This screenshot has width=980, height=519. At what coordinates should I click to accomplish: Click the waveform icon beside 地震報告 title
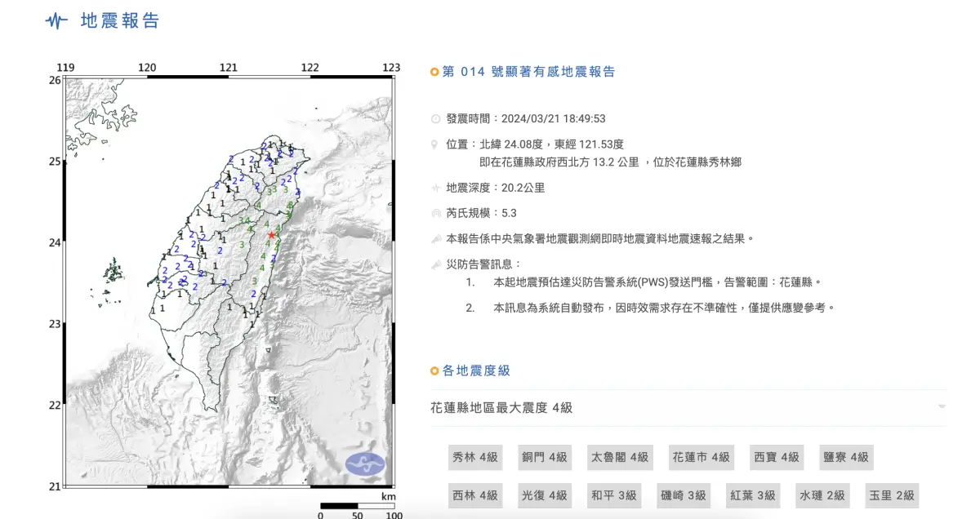(x=54, y=21)
